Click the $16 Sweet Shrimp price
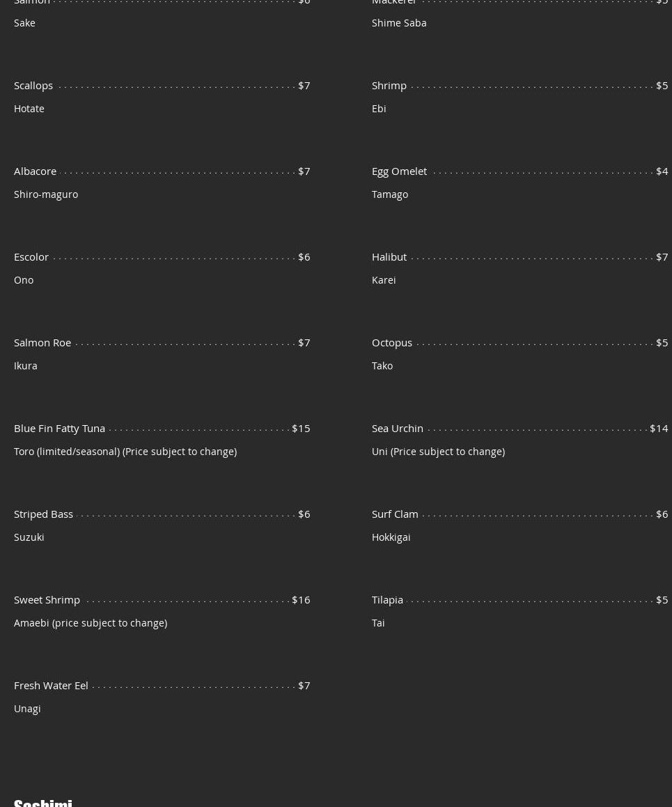 pos(301,599)
